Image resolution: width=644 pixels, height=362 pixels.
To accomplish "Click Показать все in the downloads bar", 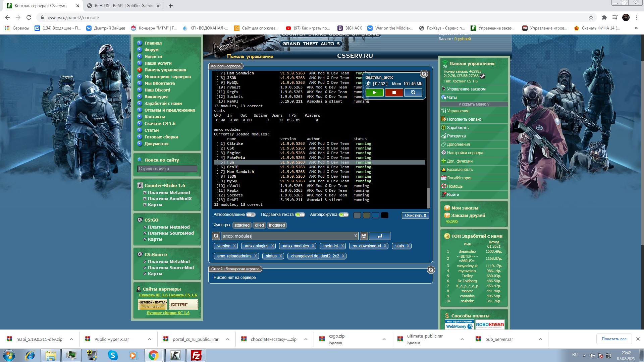I will pyautogui.click(x=614, y=339).
